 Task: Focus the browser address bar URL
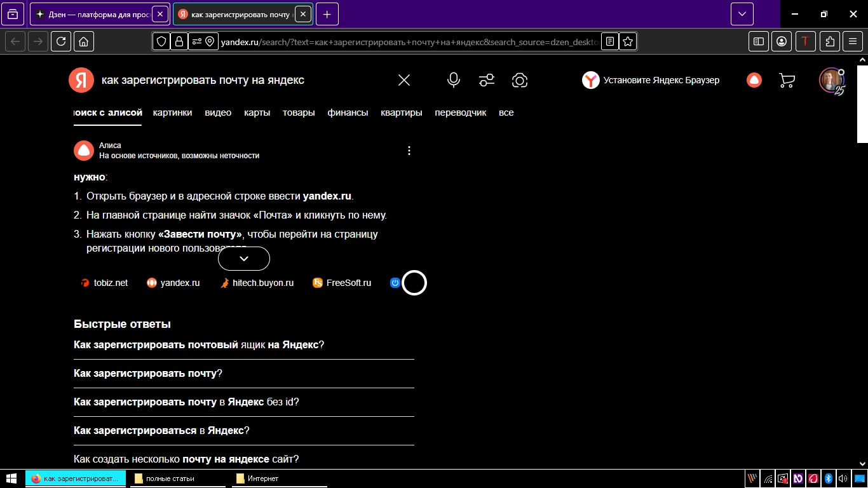409,41
